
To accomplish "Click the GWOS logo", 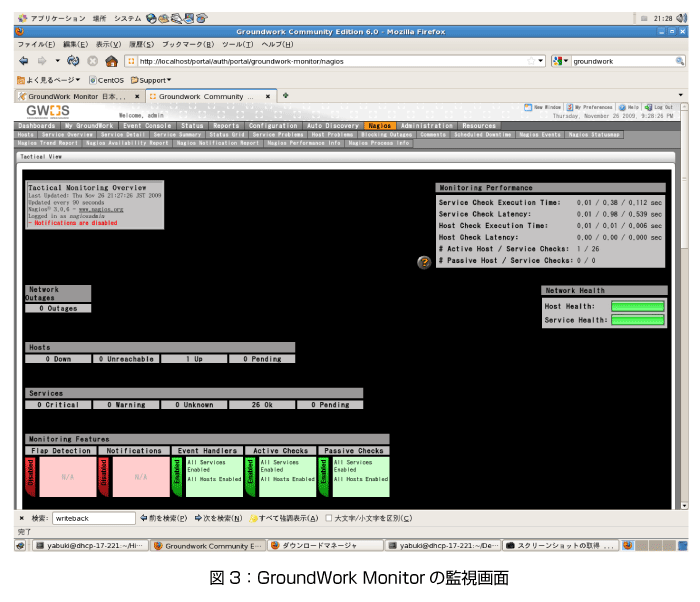I will pyautogui.click(x=48, y=111).
